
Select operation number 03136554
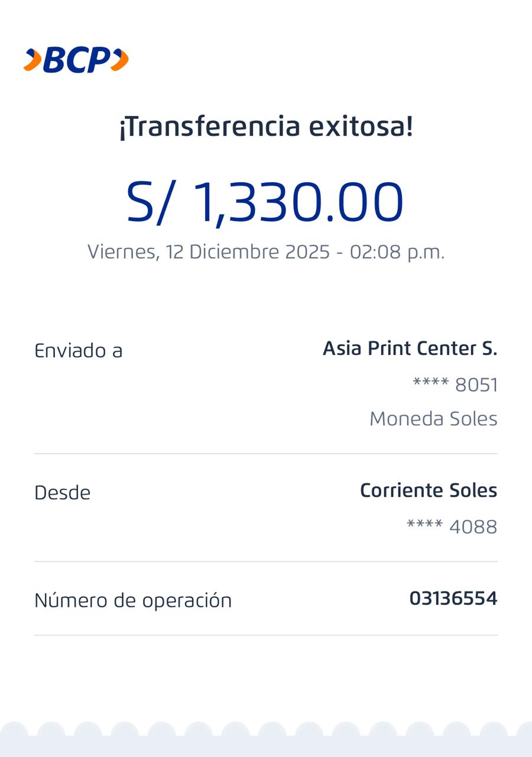(x=453, y=599)
